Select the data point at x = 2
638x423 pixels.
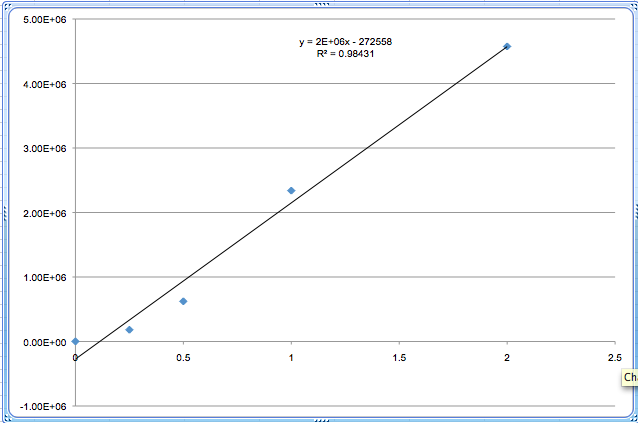pyautogui.click(x=507, y=46)
